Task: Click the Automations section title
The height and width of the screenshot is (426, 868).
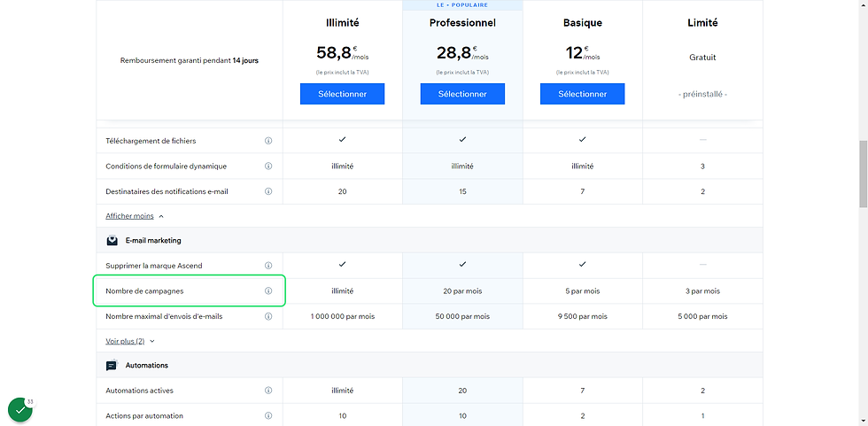Action: [147, 365]
